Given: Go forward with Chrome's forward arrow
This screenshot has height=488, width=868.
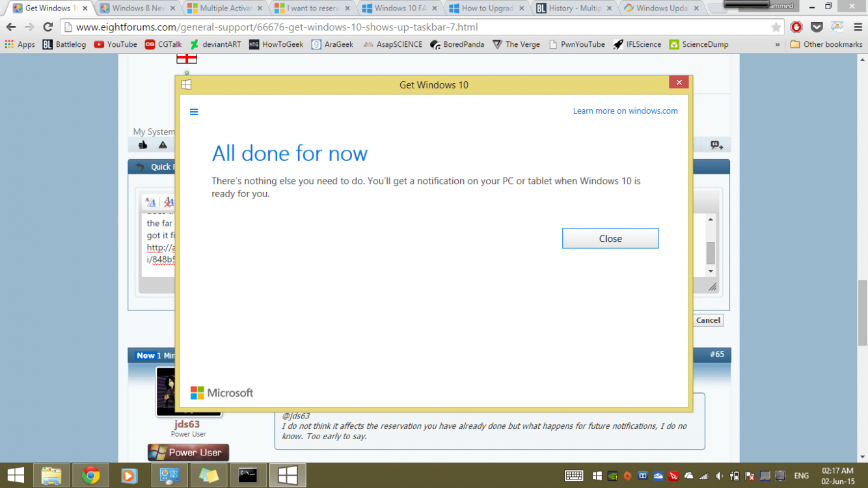Looking at the screenshot, I should pos(29,27).
